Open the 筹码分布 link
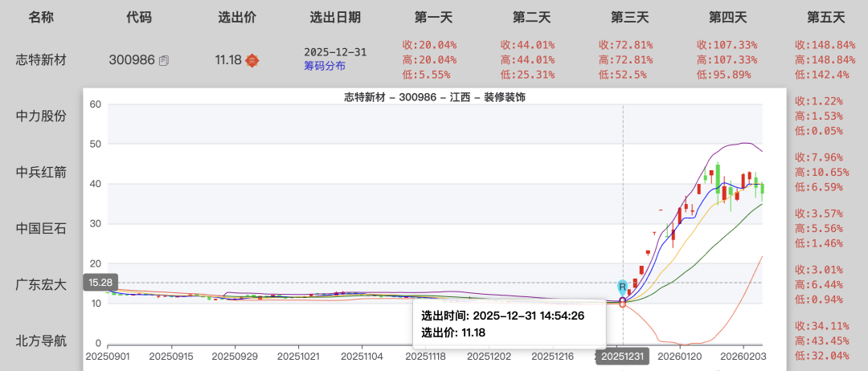The width and height of the screenshot is (868, 371). coord(324,67)
